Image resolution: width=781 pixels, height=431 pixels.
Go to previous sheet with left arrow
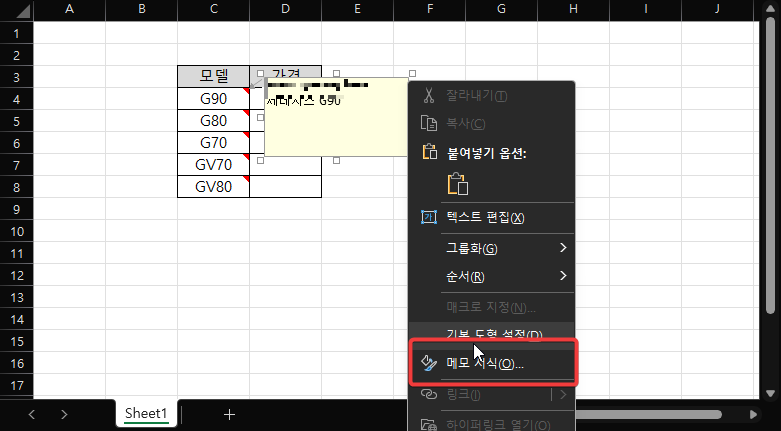point(32,414)
